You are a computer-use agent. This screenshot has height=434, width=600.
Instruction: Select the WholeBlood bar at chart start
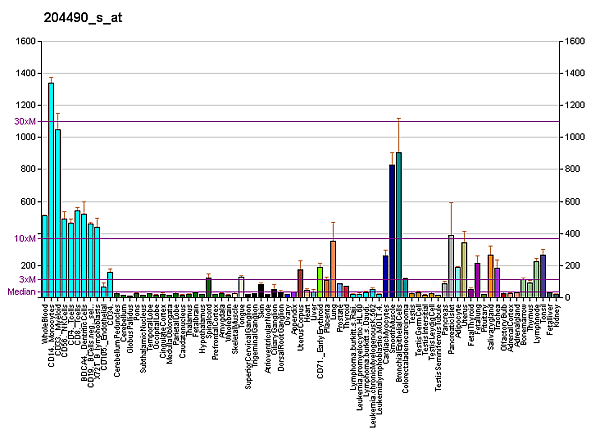point(44,256)
